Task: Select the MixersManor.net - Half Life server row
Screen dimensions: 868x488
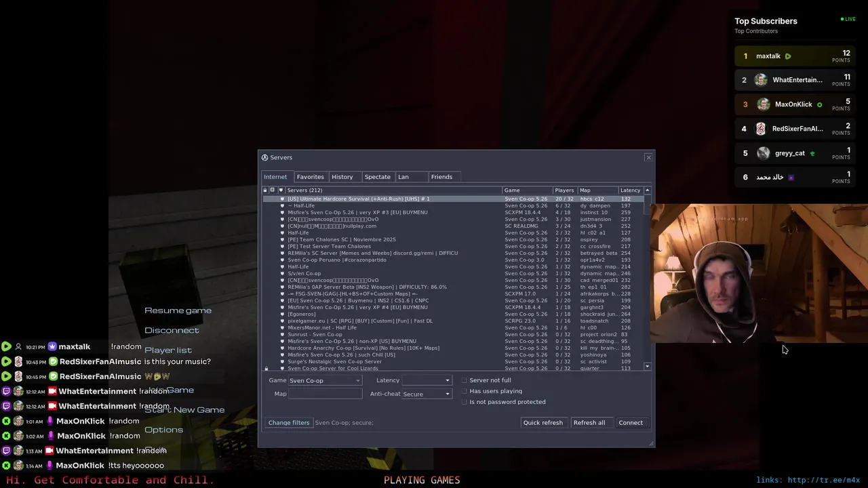Action: (x=453, y=328)
